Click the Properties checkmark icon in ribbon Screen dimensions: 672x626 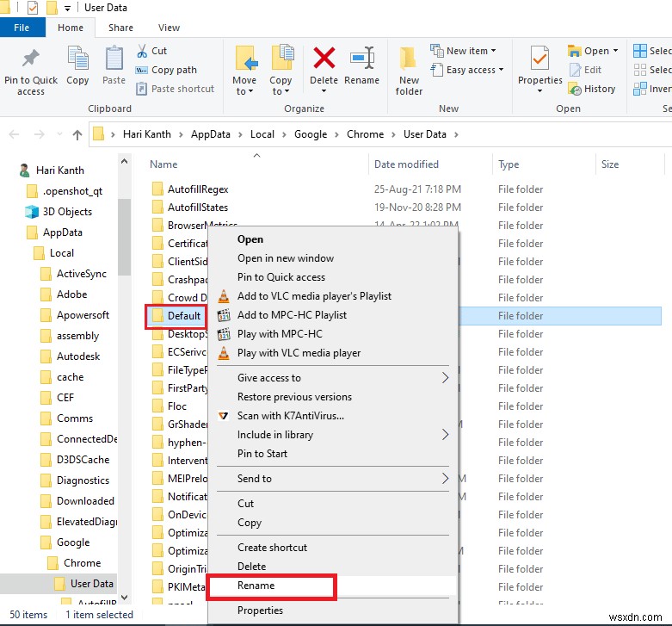point(539,59)
